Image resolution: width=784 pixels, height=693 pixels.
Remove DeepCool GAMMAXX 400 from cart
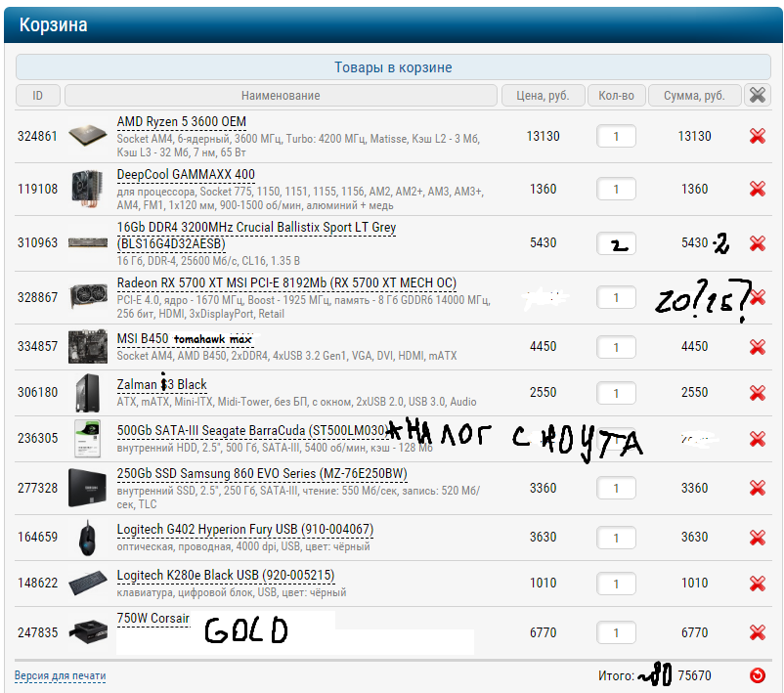pos(758,189)
